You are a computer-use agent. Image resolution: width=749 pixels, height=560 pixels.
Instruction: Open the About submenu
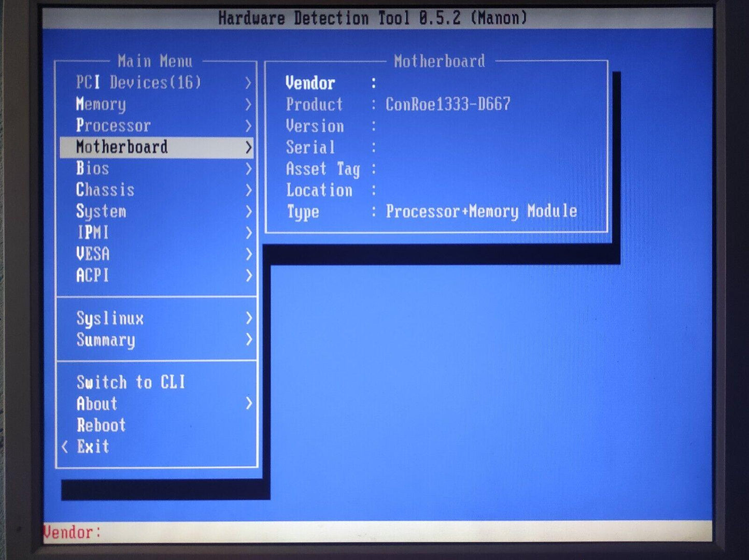97,404
